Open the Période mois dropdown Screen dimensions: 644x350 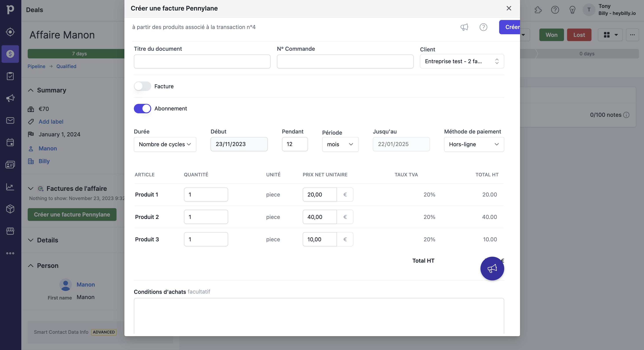pos(340,144)
